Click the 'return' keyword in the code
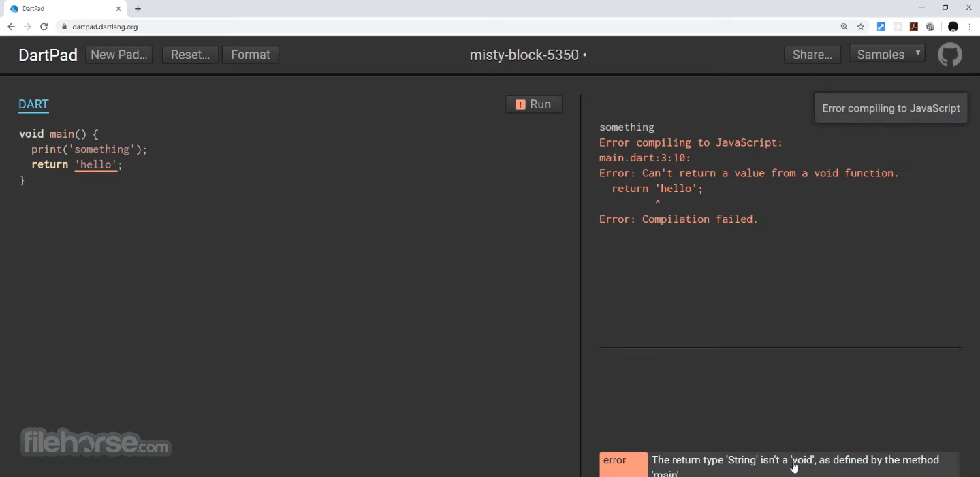980x477 pixels. coord(50,165)
